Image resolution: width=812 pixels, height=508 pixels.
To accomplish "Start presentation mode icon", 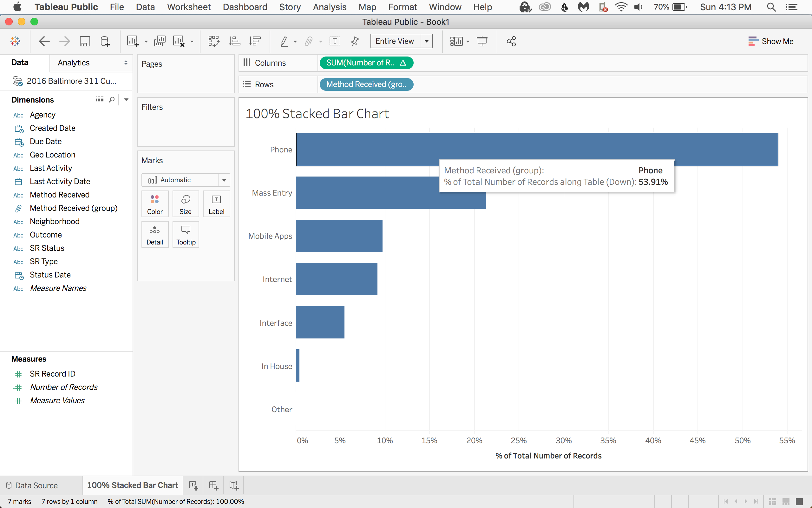I will [x=482, y=41].
